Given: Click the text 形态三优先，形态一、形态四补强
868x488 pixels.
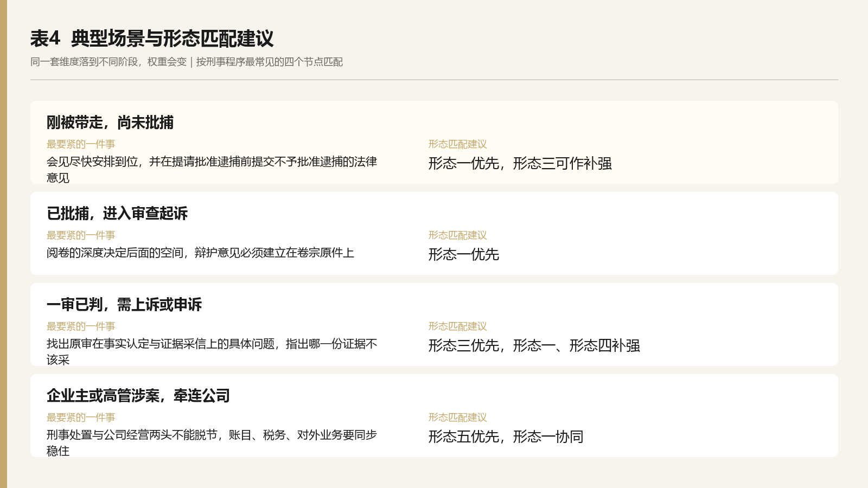Looking at the screenshot, I should [534, 345].
